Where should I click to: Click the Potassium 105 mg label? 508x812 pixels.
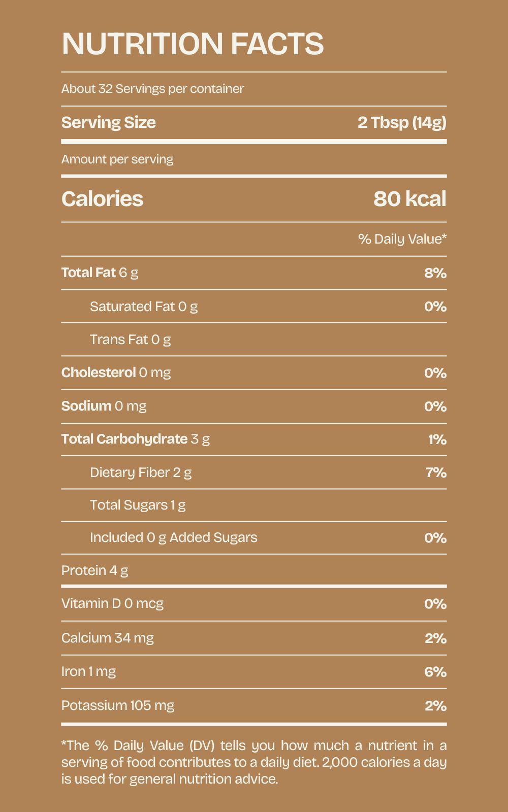click(x=117, y=705)
